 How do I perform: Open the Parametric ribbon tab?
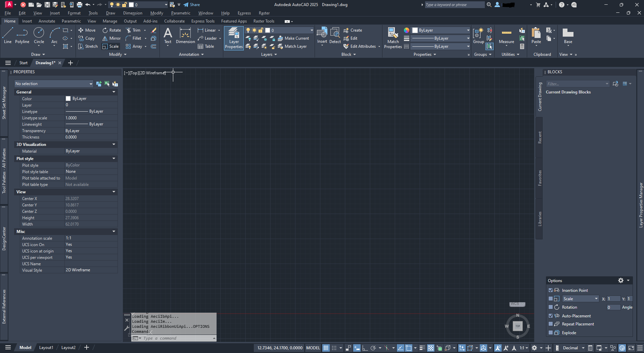[71, 21]
